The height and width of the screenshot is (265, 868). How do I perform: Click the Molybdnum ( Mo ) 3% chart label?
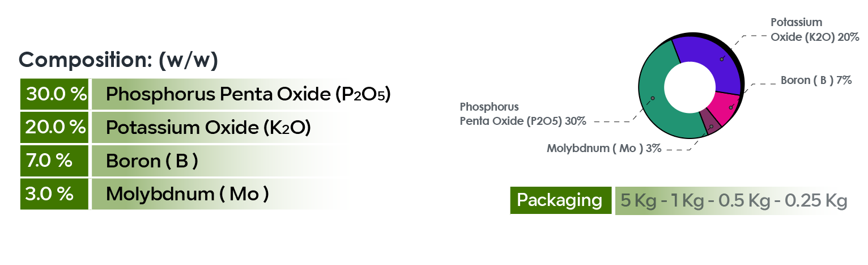(x=603, y=149)
